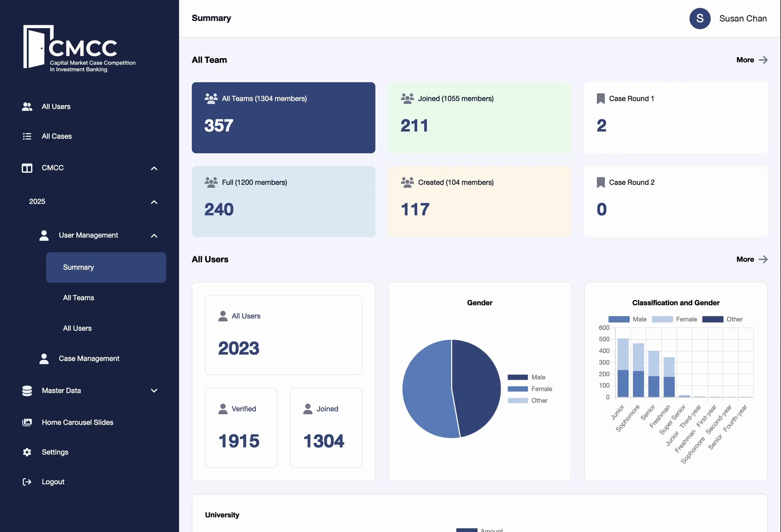Click the CMCC columns icon in sidebar

(x=27, y=168)
